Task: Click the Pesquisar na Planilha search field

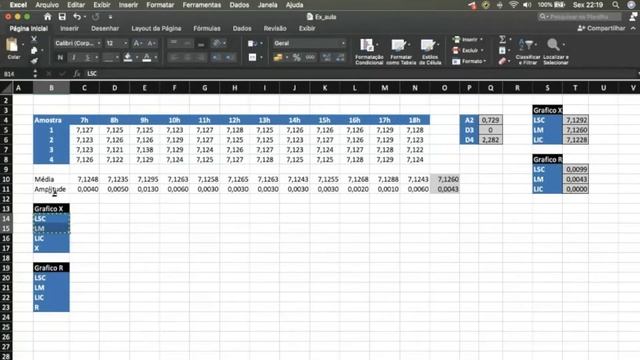Action: tap(580, 17)
